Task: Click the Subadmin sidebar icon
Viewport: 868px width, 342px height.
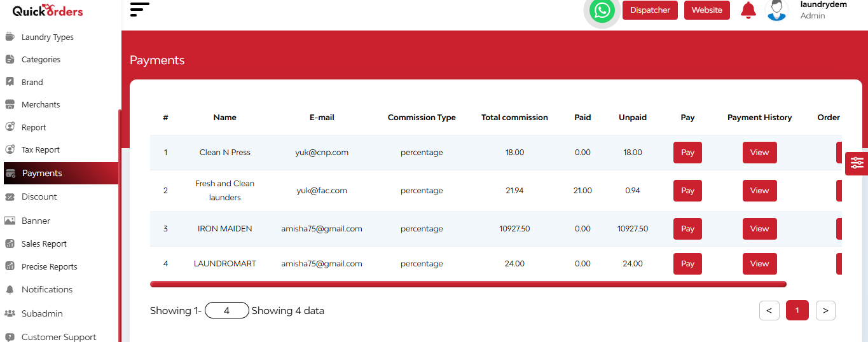Action: 10,313
